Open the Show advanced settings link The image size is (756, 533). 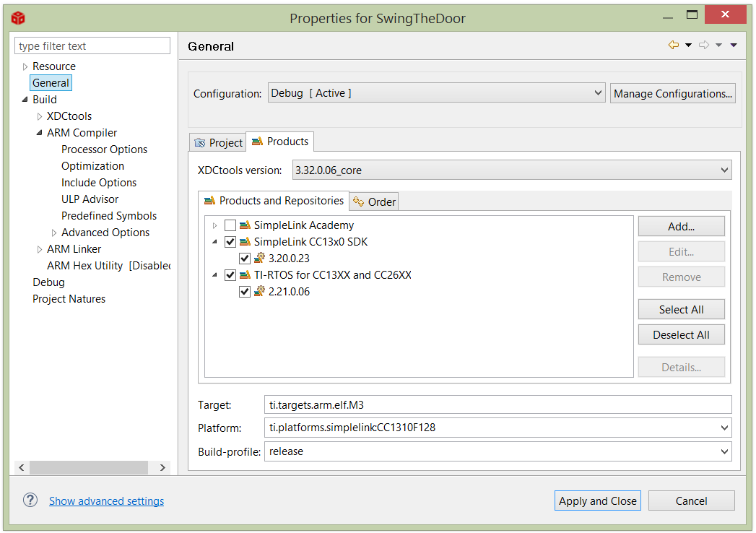coord(106,501)
